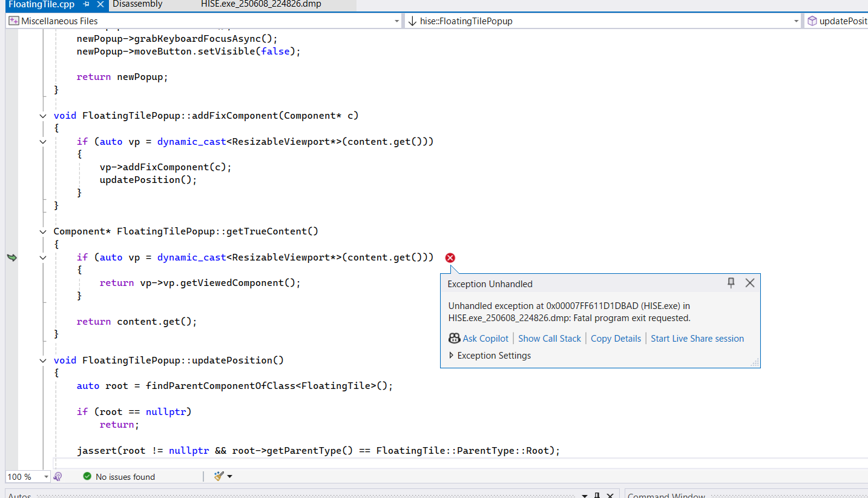Open the 100 % zoom level dropdown
The width and height of the screenshot is (868, 498).
(x=46, y=477)
